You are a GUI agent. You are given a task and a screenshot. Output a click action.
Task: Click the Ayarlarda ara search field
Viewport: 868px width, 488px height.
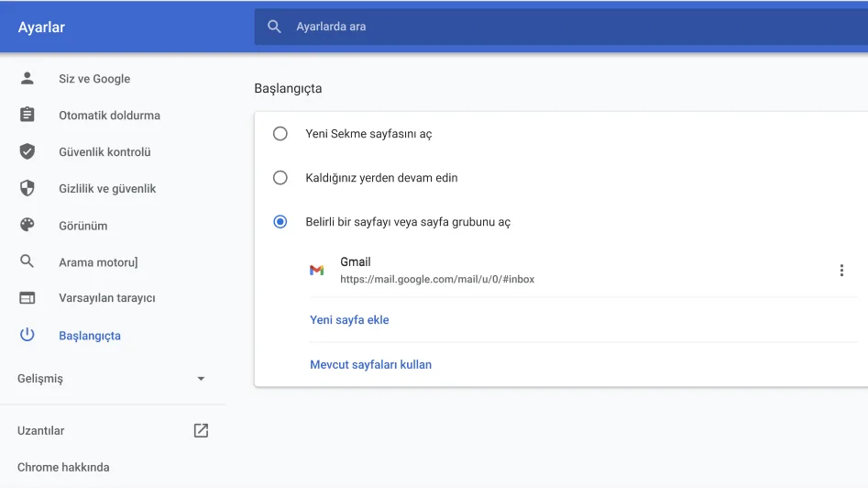(x=550, y=27)
